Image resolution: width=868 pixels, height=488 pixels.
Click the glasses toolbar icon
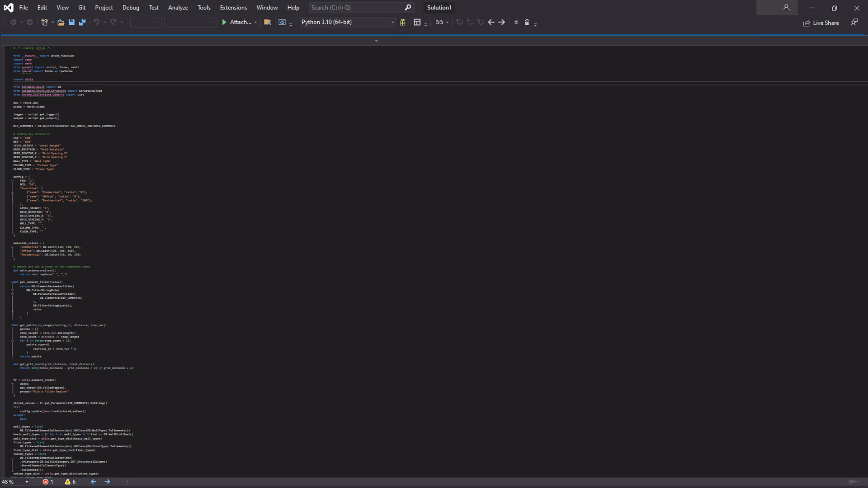pos(439,22)
